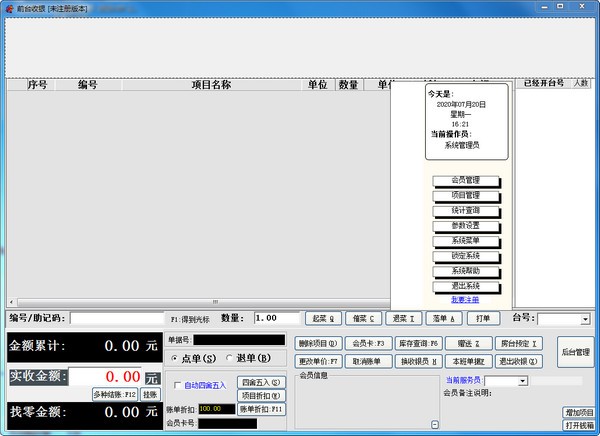The height and width of the screenshot is (436, 600).
Task: Click the 数量 field showing 1.00
Action: pos(277,318)
